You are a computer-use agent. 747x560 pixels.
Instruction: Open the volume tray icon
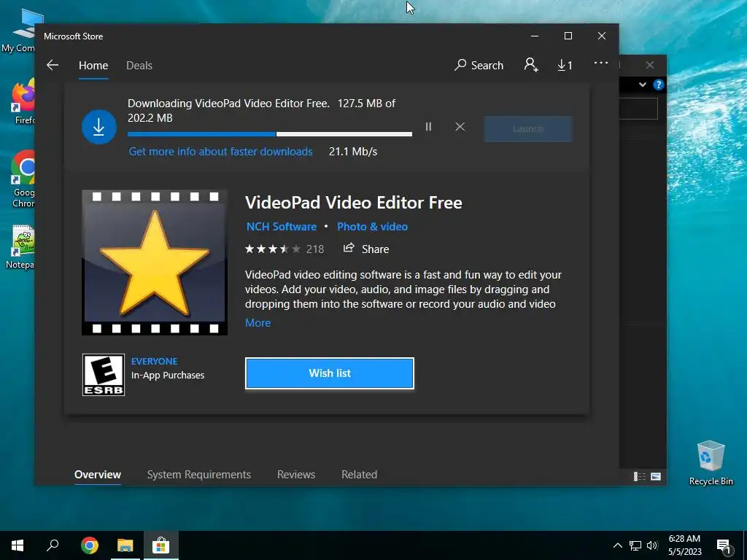point(652,545)
